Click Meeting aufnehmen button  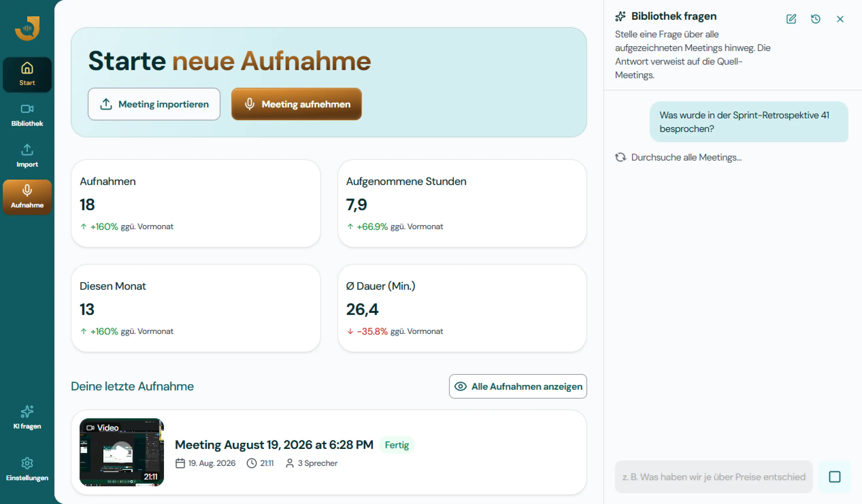296,104
